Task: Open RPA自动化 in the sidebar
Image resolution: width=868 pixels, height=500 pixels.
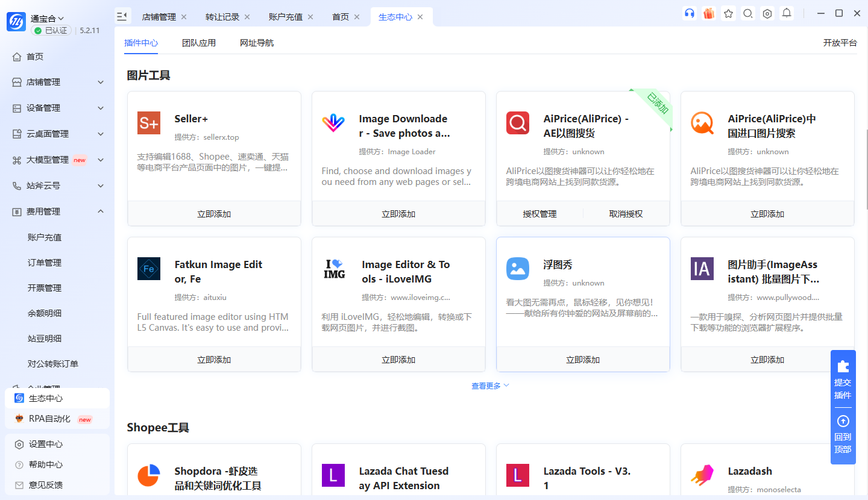Action: (x=57, y=419)
